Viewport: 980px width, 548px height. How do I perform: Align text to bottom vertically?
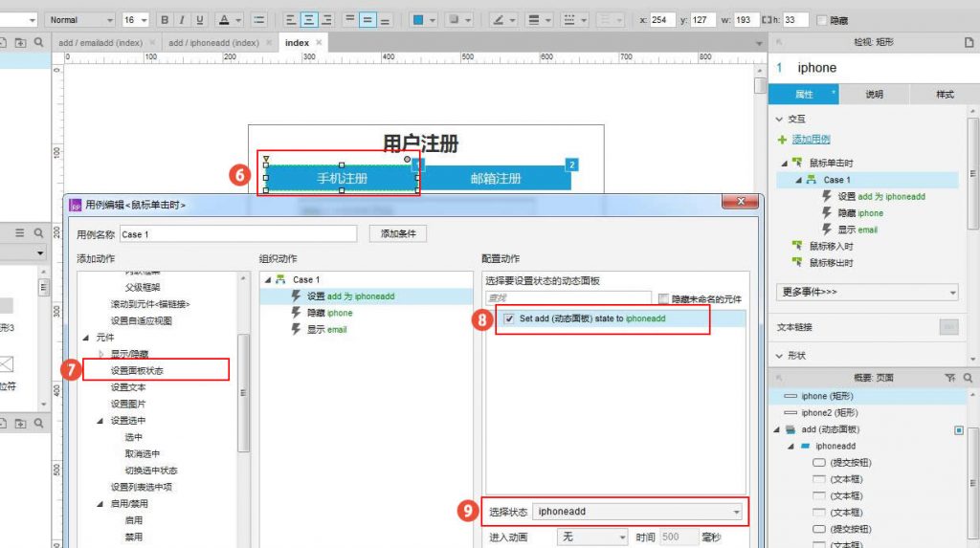pos(385,20)
